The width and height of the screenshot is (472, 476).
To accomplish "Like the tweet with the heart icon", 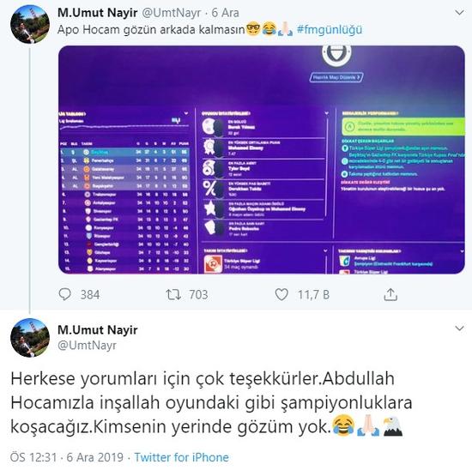I will coord(281,294).
